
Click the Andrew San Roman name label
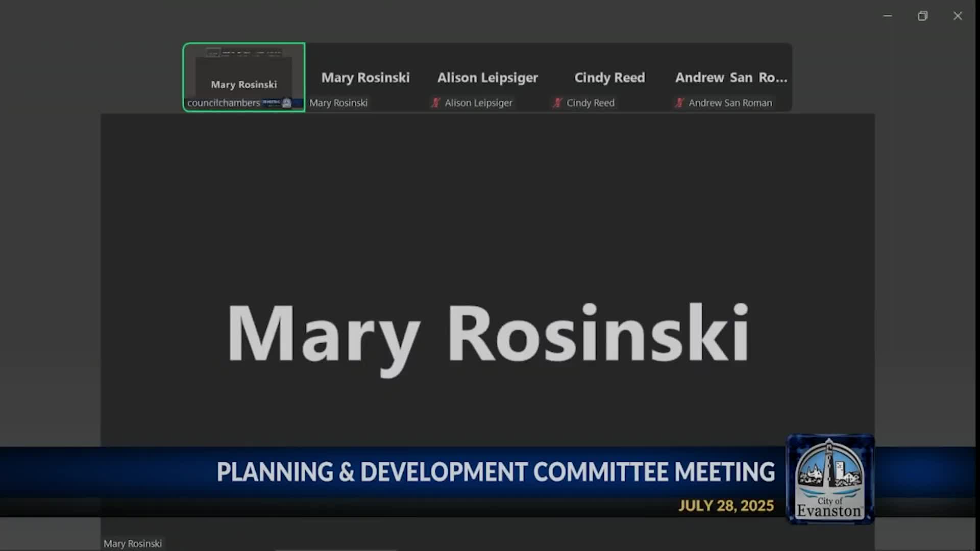pos(730,103)
